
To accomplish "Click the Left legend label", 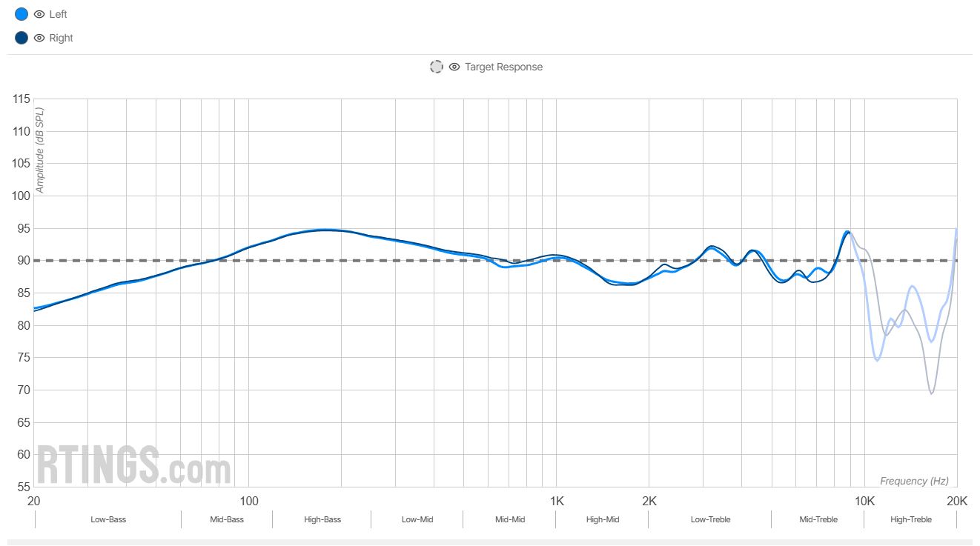I will click(59, 14).
